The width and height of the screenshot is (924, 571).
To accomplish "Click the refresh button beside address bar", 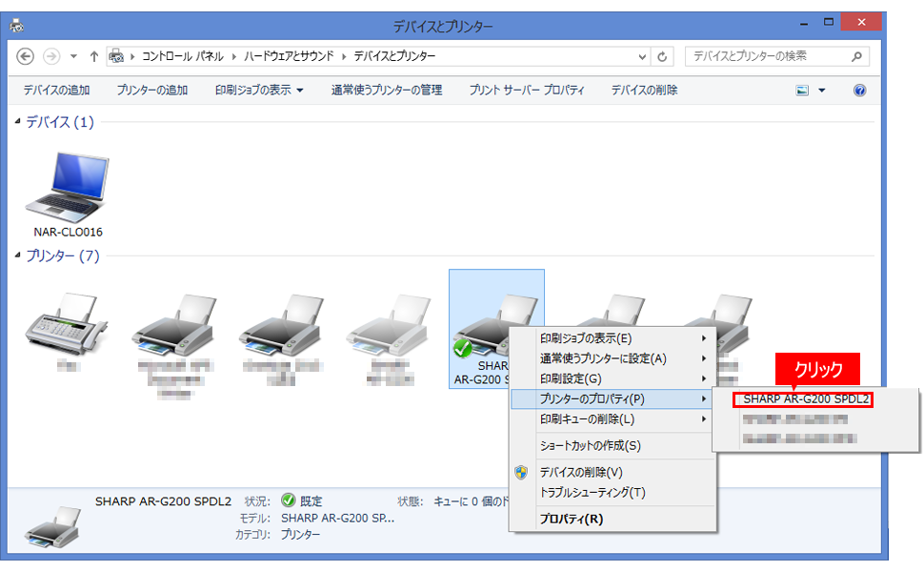I will pyautogui.click(x=663, y=56).
